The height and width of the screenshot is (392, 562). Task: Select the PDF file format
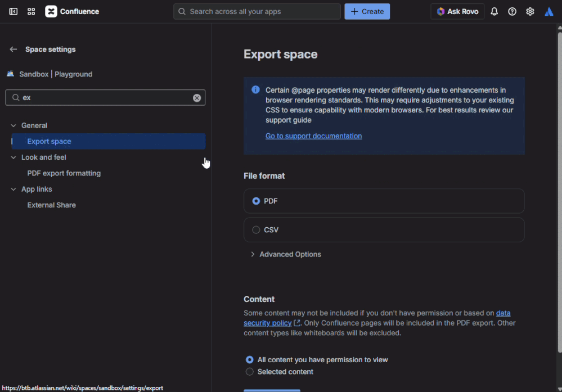[x=256, y=201]
